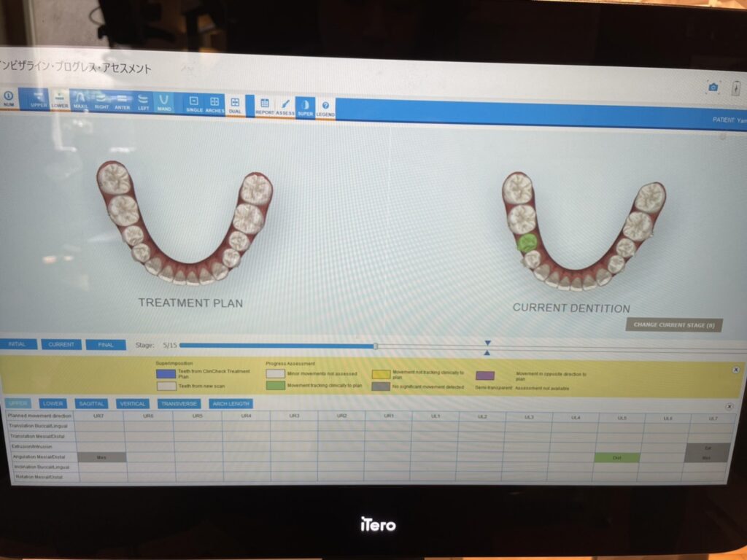Open the REPORT table icon
The height and width of the screenshot is (560, 747).
[x=264, y=106]
